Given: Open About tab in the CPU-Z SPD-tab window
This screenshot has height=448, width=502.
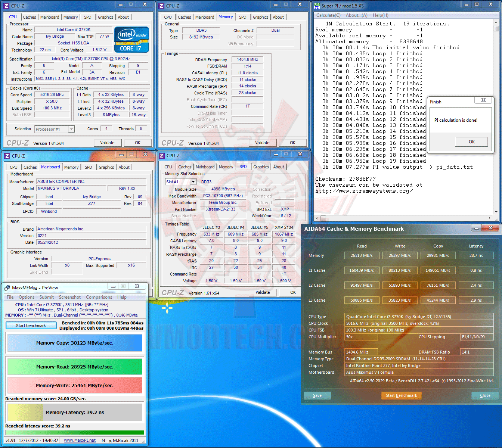Looking at the screenshot, I should (x=279, y=167).
